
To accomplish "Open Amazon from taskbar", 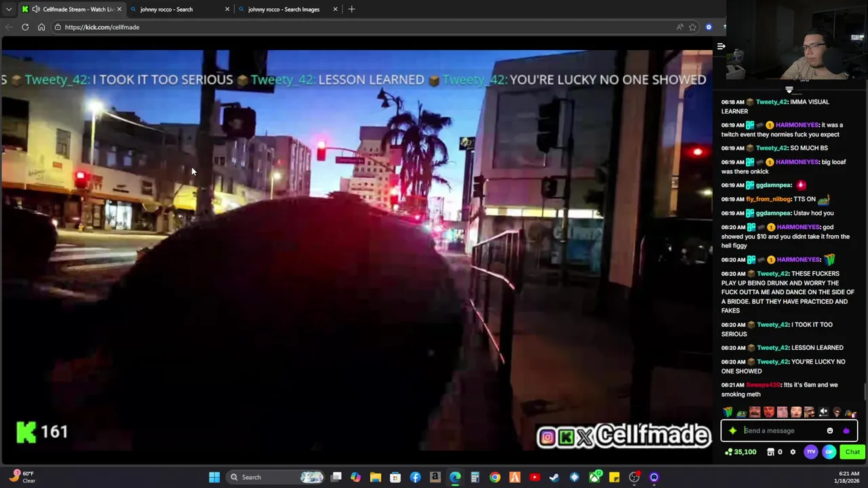I will click(x=435, y=477).
